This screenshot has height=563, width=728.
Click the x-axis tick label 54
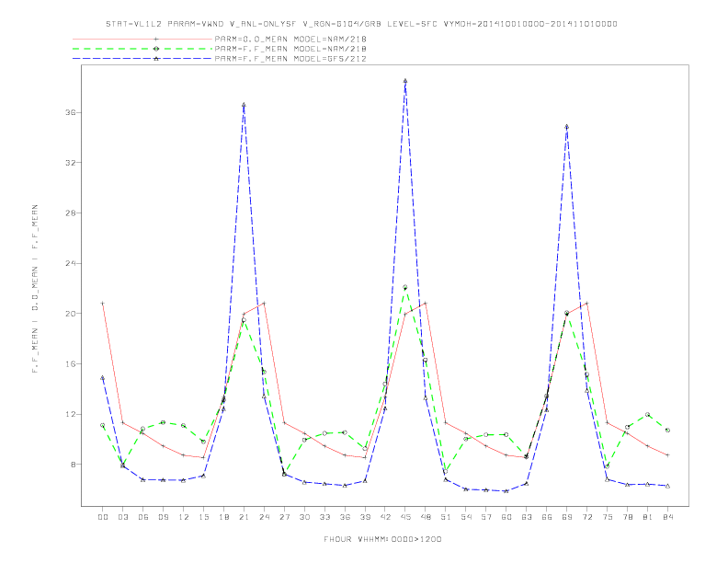(466, 517)
